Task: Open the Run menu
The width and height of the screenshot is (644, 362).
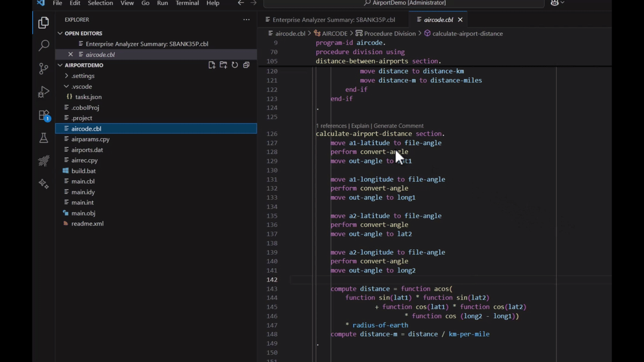Action: pyautogui.click(x=162, y=3)
